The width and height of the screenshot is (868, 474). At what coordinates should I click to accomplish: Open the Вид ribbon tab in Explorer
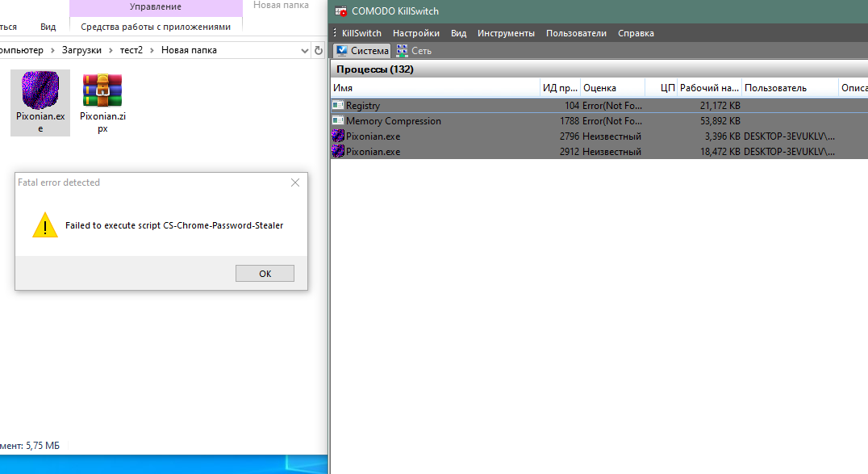[48, 27]
